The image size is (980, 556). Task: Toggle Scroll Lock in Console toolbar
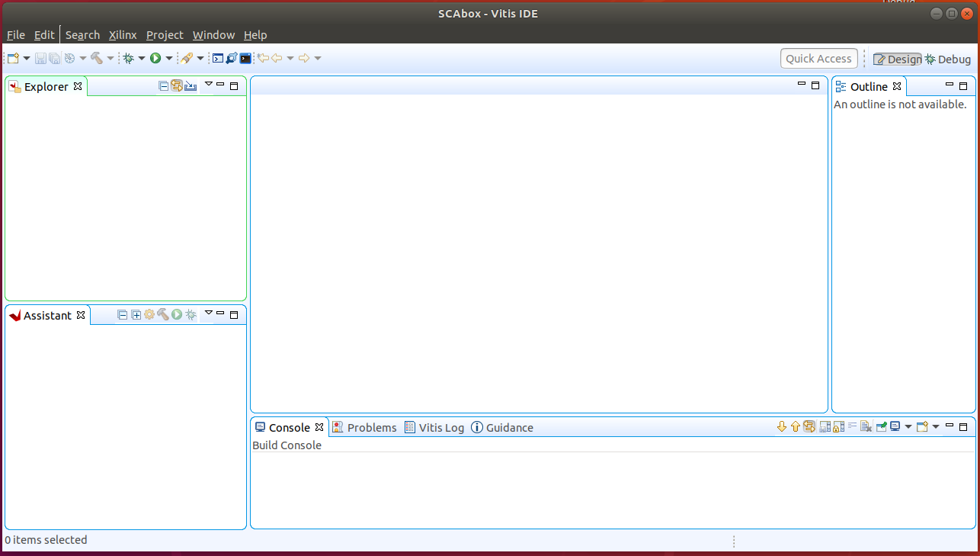(838, 427)
